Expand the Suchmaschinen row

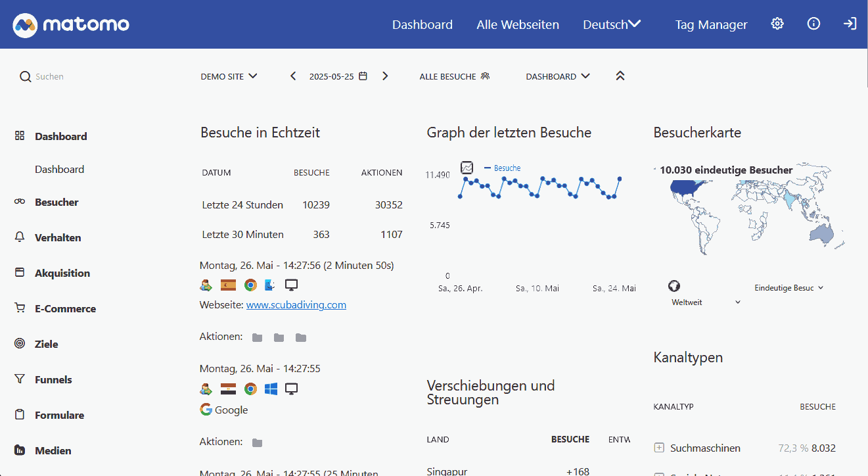point(659,448)
